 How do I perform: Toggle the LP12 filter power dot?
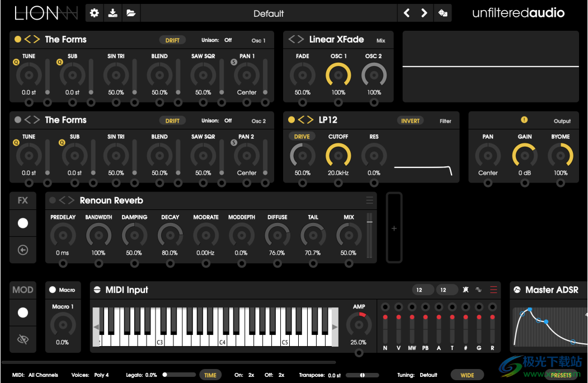pos(291,120)
